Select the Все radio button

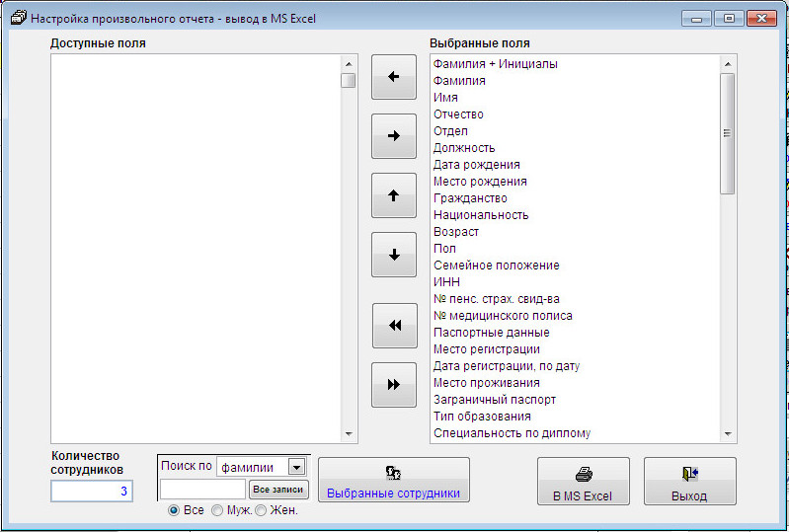point(174,510)
